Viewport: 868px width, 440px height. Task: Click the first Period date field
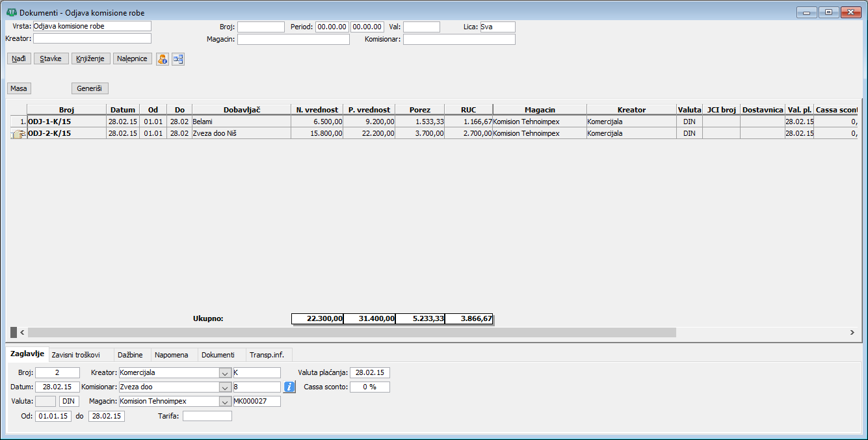332,27
